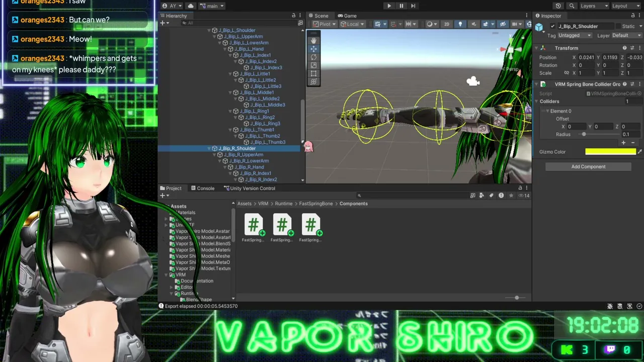Open the Layer Default dropdown
Image resolution: width=644 pixels, height=362 pixels.
(x=627, y=36)
